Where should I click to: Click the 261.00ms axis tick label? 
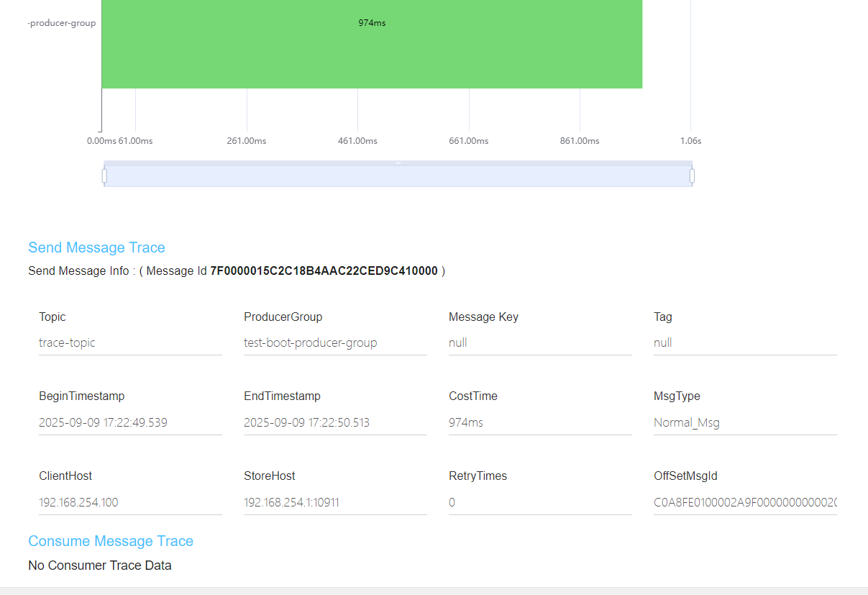pyautogui.click(x=246, y=141)
